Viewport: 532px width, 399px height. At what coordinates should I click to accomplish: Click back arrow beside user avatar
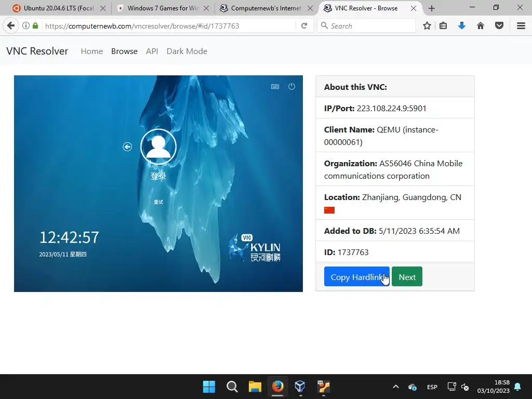[127, 147]
